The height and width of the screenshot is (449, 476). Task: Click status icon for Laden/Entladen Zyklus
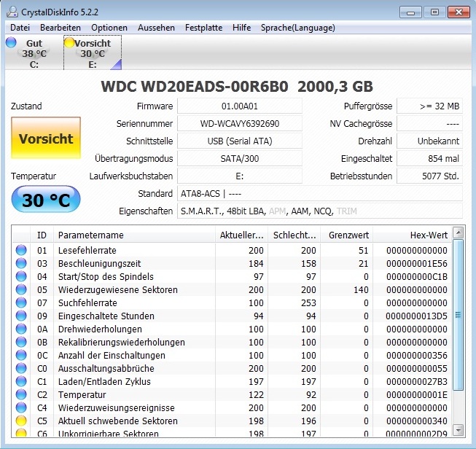[21, 381]
